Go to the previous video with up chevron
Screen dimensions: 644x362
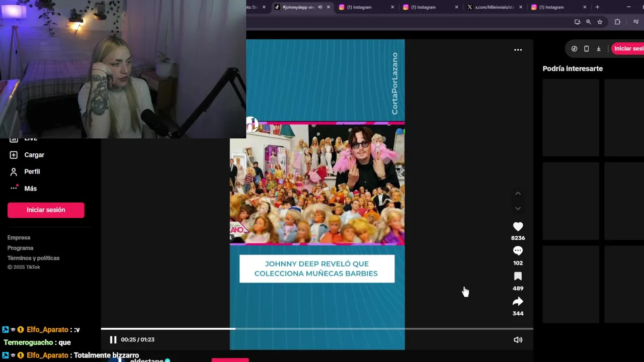[x=518, y=194]
